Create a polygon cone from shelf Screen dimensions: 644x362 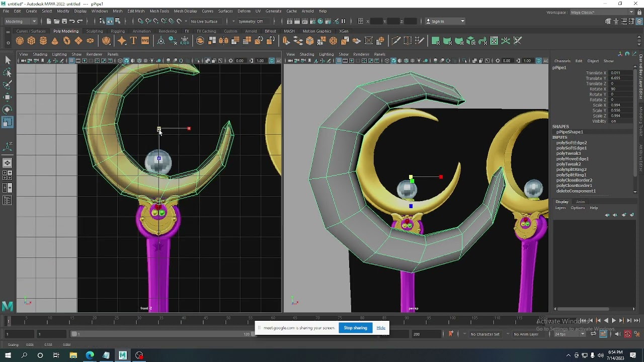55,41
